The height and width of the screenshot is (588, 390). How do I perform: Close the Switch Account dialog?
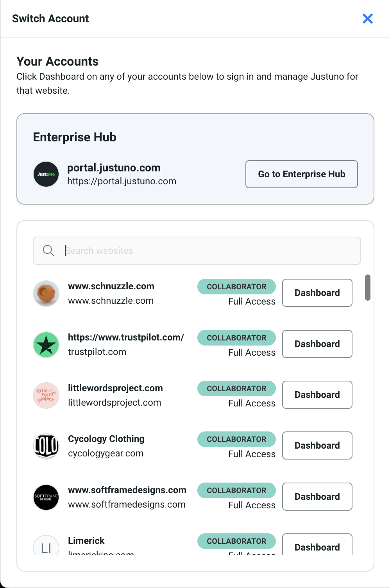pyautogui.click(x=367, y=19)
